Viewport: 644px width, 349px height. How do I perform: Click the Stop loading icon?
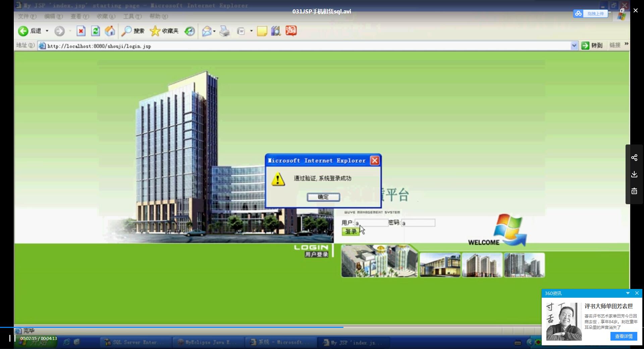coord(81,31)
